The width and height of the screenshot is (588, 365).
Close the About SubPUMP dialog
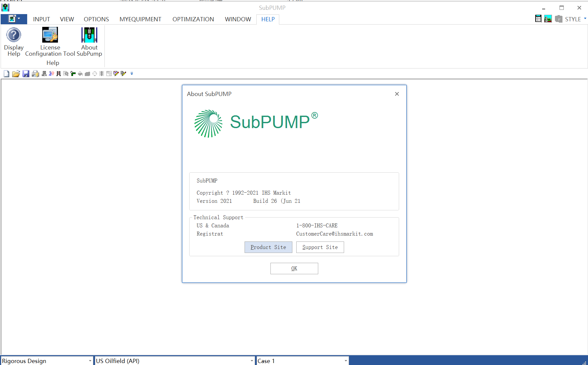[x=397, y=94]
